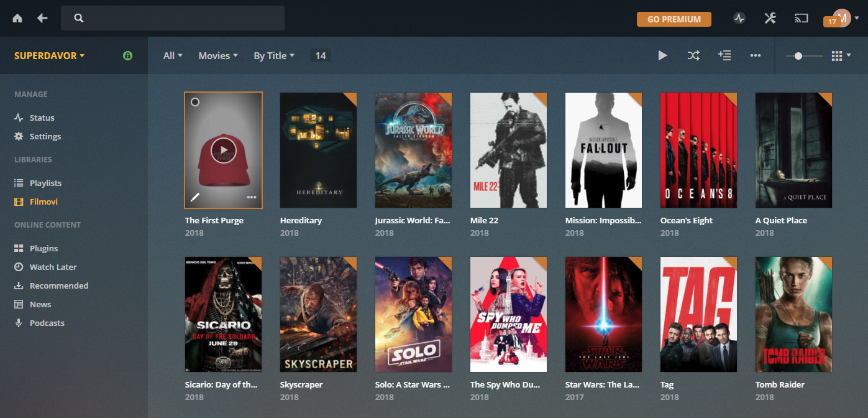Click the A Quiet Place title text
Screen dimensions: 868x418
781,220
